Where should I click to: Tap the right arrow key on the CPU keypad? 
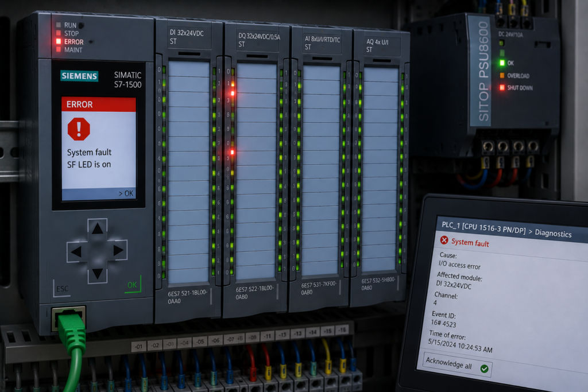pyautogui.click(x=118, y=250)
